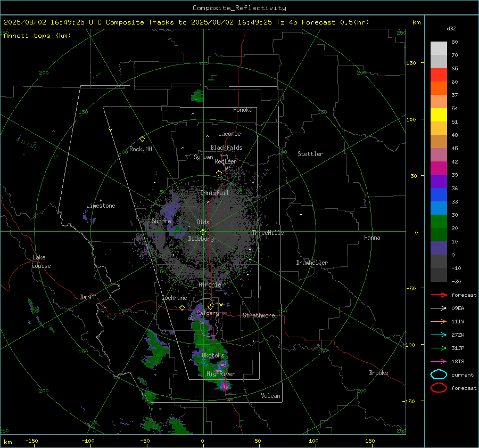Click the yellow diamond marker near RockyMH

pos(142,139)
